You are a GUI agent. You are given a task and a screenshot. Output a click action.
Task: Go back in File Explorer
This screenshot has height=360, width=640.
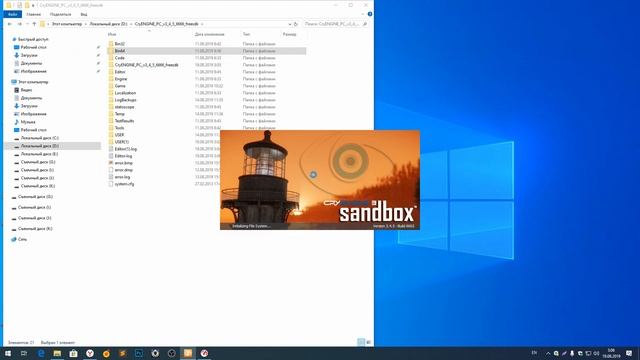point(10,24)
